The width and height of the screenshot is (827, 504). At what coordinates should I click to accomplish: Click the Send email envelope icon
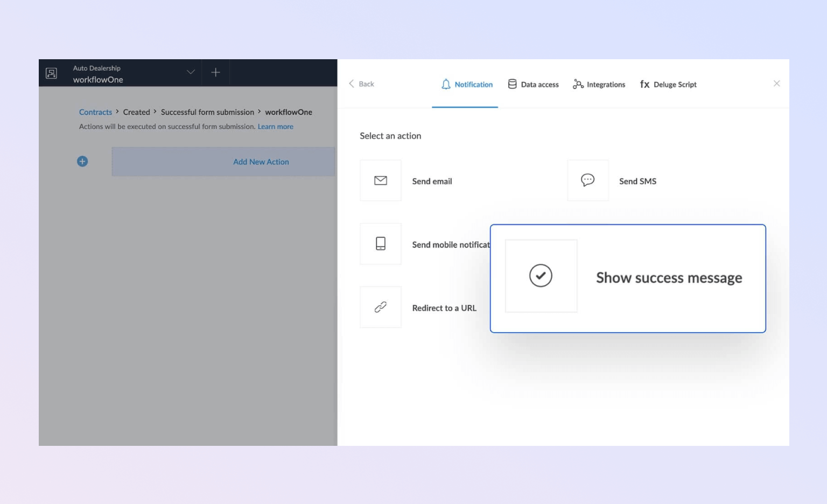coord(381,181)
